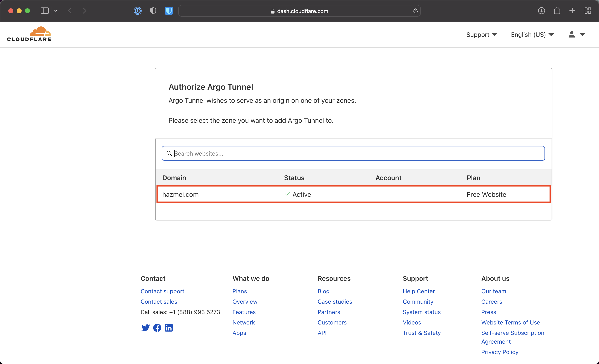Open the user account dropdown
Viewport: 599px width, 364px height.
coord(576,35)
